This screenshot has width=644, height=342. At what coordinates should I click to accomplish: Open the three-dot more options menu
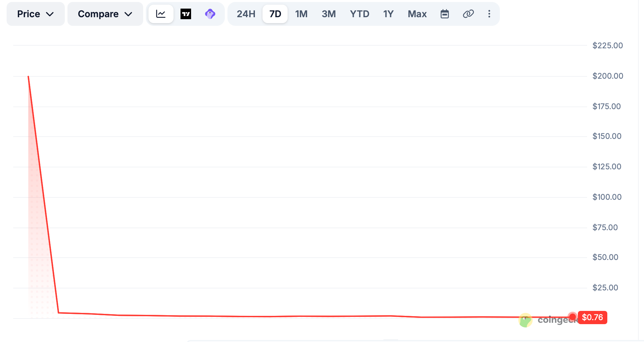coord(489,14)
